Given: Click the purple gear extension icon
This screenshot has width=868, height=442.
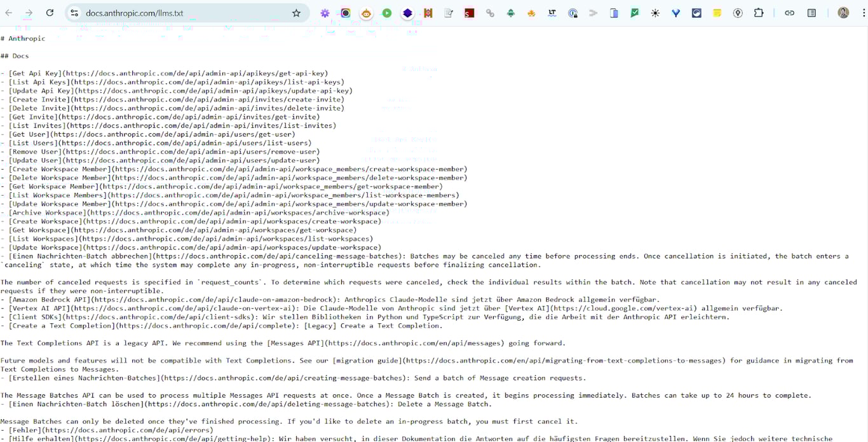Looking at the screenshot, I should click(x=325, y=13).
